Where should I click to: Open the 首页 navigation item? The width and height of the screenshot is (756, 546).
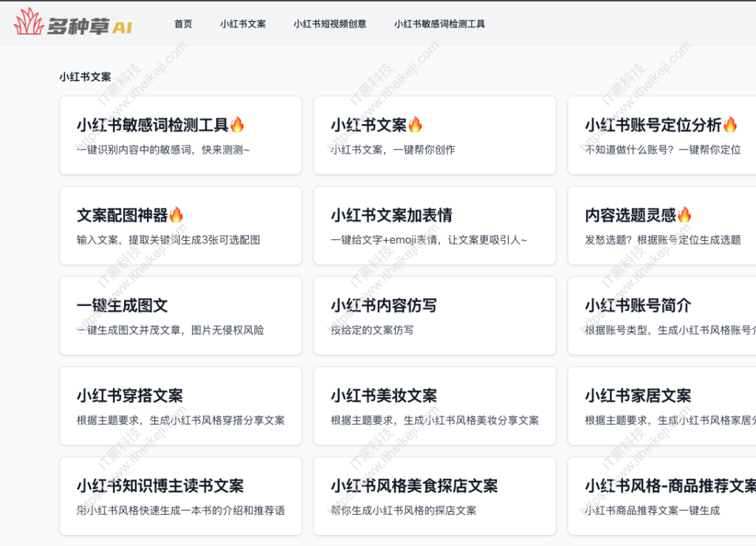point(182,24)
